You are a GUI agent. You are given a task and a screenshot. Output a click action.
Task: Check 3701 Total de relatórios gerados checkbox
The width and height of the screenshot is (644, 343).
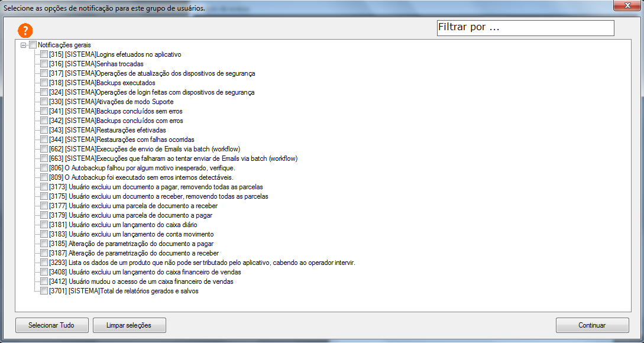point(44,291)
